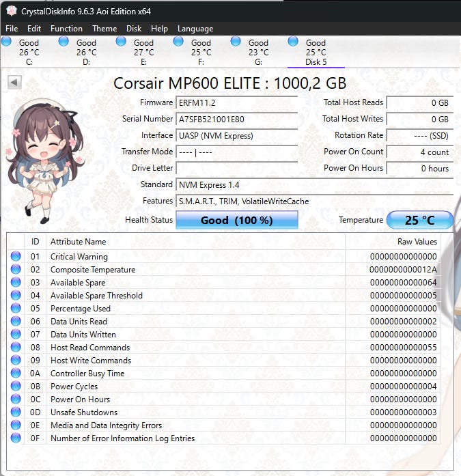The height and width of the screenshot is (476, 461).
Task: Click status orb of Error Information Log Entries row
Action: pos(16,438)
